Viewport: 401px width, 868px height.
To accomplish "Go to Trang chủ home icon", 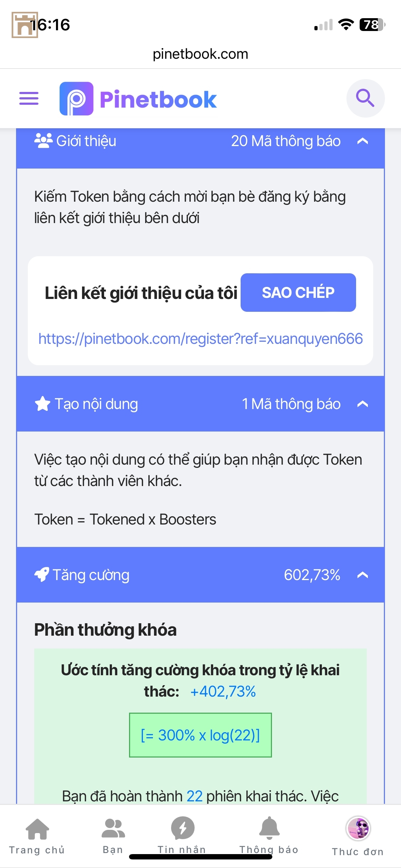I will (37, 829).
